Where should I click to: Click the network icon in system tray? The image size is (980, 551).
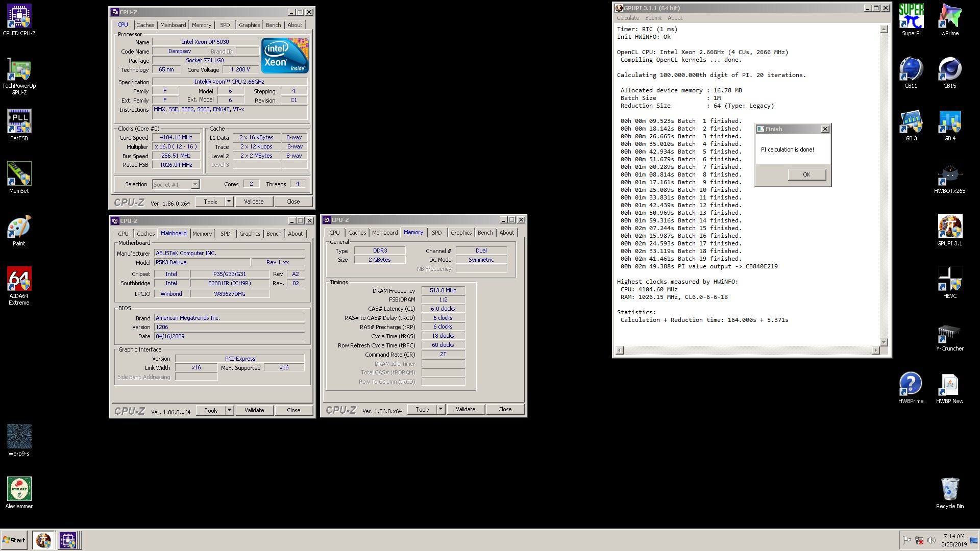pos(919,540)
